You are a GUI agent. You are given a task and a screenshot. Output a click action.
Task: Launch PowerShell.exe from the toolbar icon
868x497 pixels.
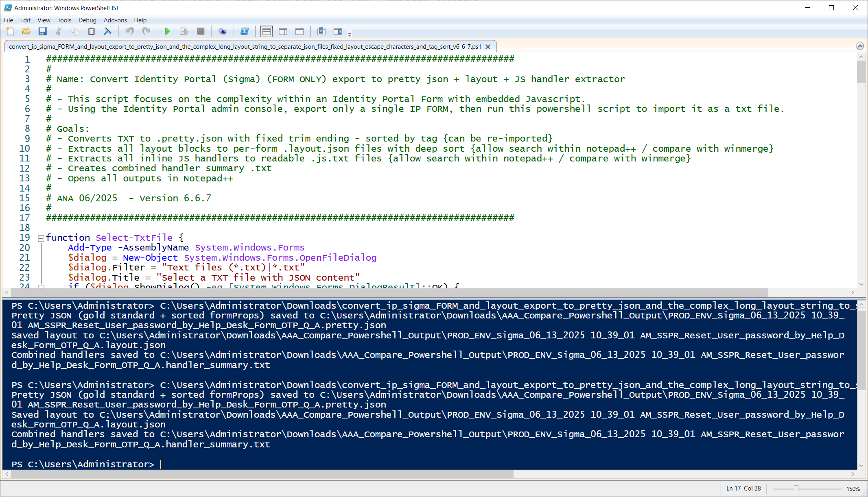[x=245, y=31]
